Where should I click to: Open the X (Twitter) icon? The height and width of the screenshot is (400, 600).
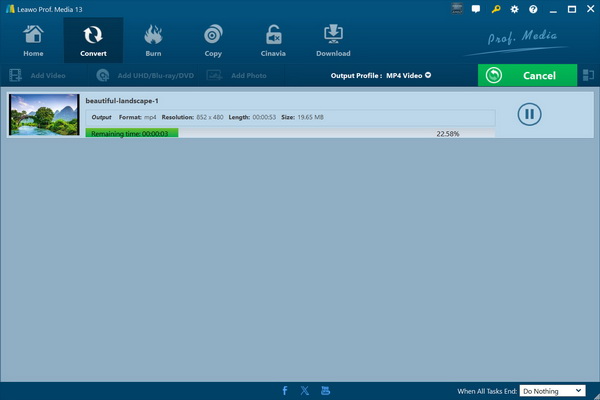[x=305, y=390]
